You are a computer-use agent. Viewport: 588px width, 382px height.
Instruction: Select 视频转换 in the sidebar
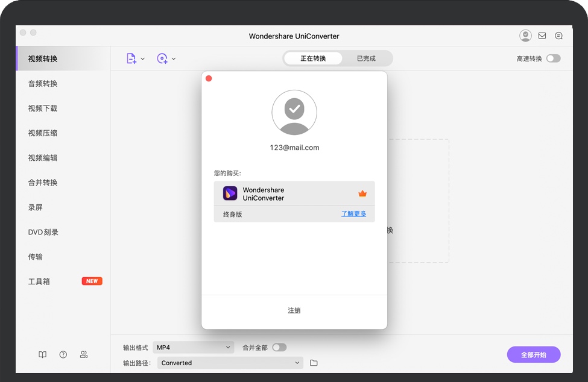point(63,58)
